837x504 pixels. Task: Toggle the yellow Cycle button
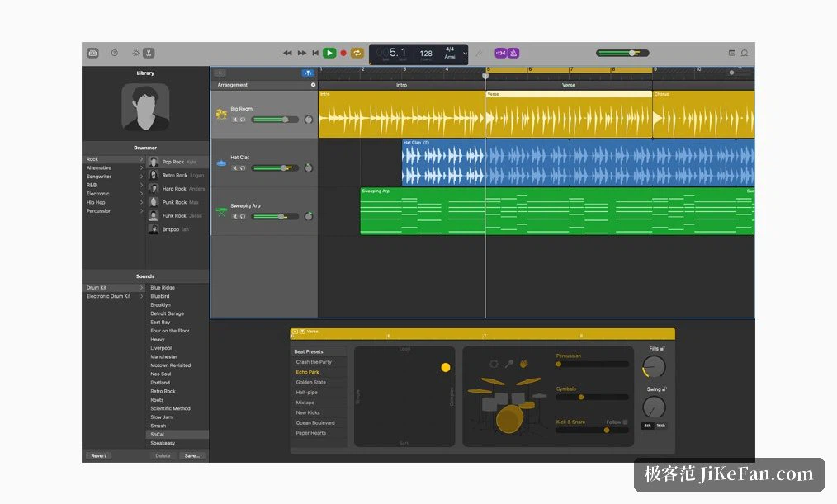(357, 53)
